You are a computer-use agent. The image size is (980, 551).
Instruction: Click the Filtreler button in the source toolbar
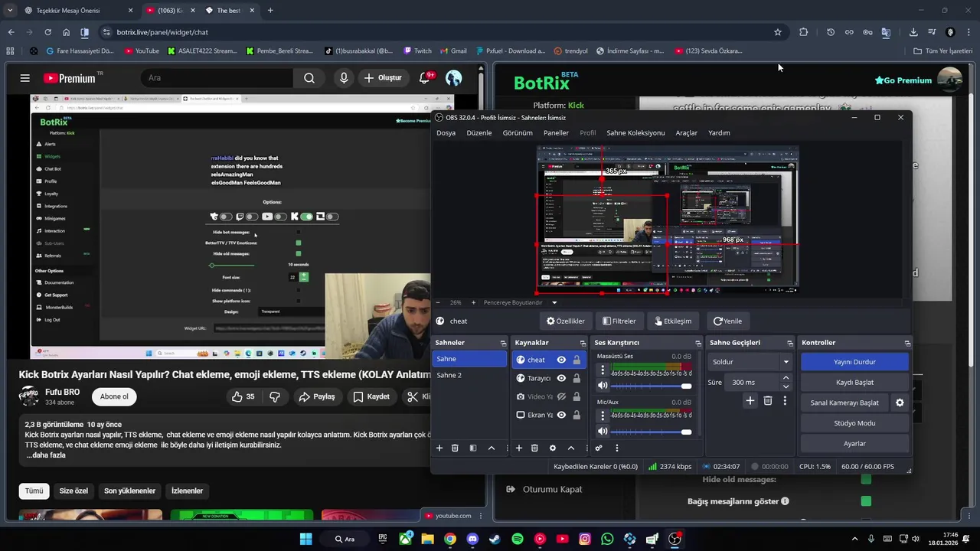[x=619, y=321]
